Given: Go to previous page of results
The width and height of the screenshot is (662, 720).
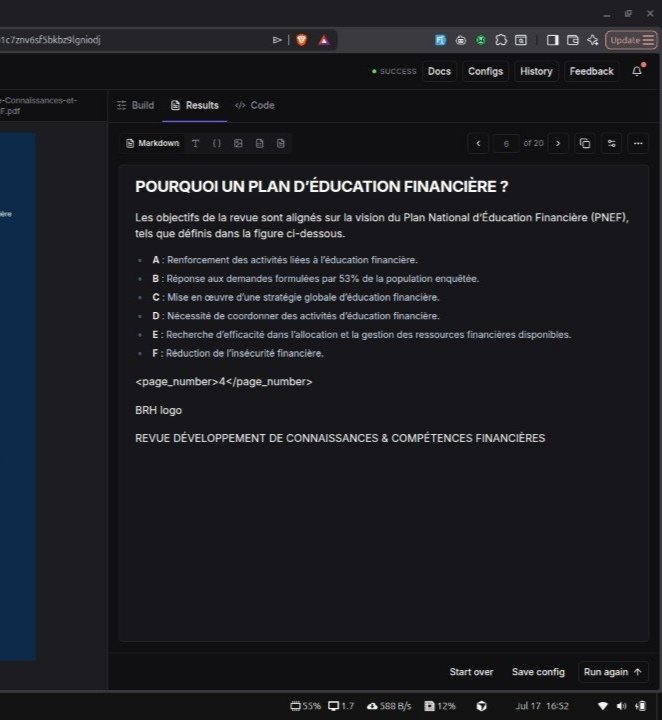Looking at the screenshot, I should pos(478,143).
